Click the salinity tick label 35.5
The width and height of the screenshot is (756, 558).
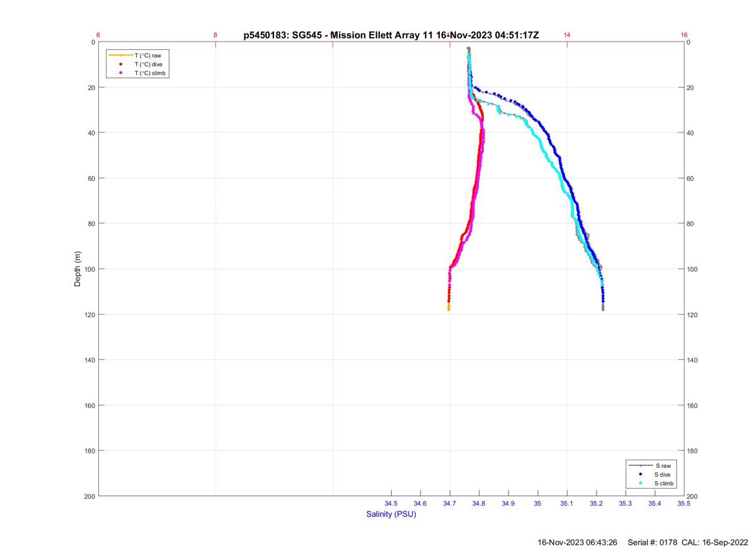coord(684,504)
